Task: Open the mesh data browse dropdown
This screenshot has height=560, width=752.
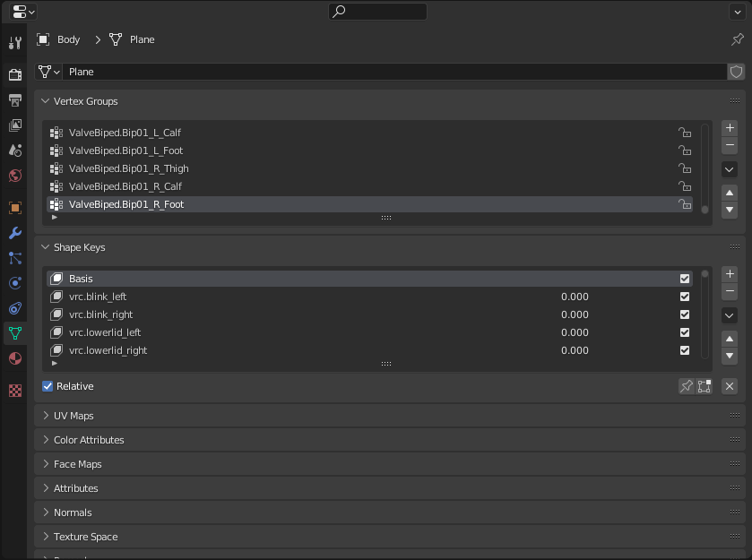Action: point(48,72)
